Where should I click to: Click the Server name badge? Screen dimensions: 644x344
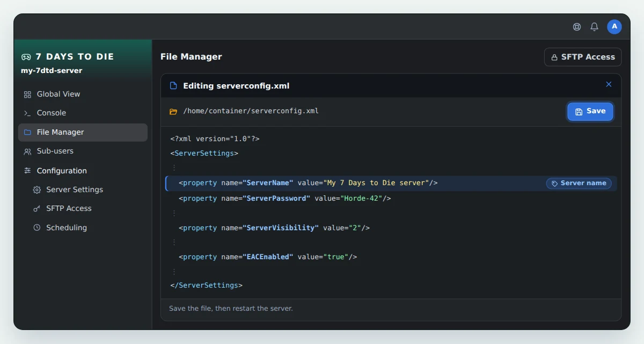tap(579, 184)
